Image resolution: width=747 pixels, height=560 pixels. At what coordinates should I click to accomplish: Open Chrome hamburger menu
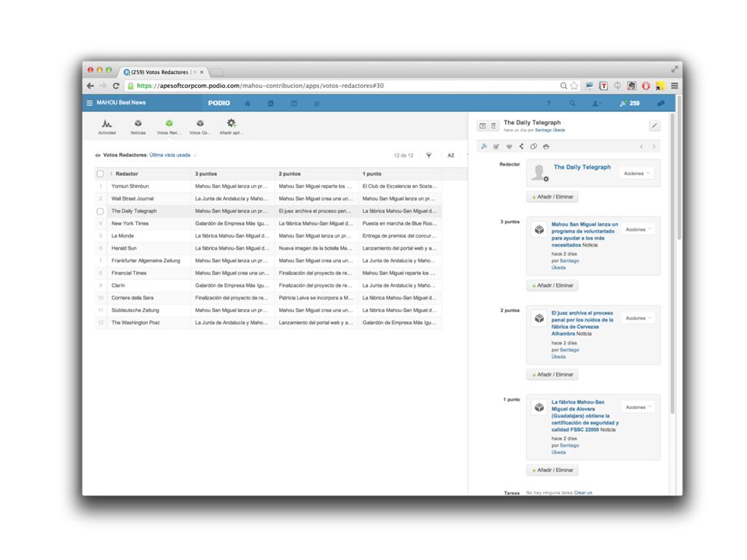click(675, 86)
